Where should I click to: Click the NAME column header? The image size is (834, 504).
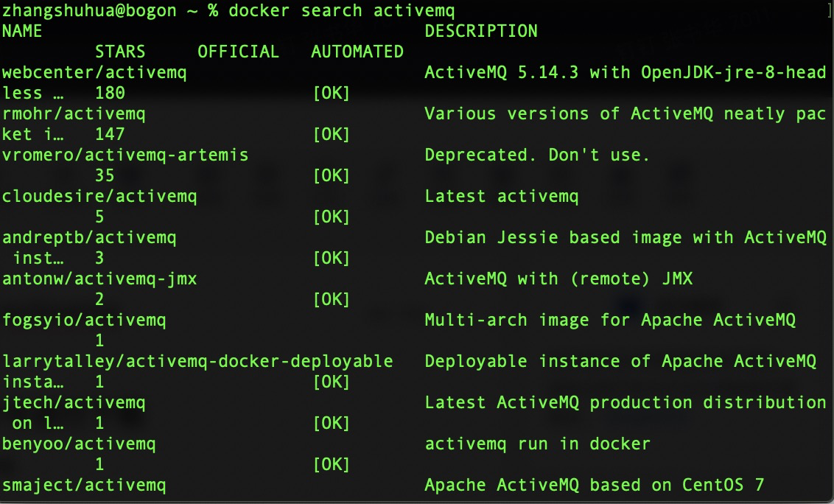click(x=22, y=31)
